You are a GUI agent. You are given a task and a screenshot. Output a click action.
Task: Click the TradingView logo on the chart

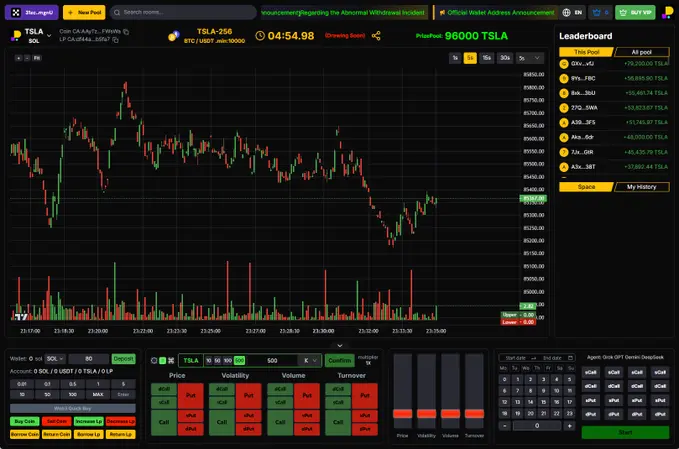21,317
